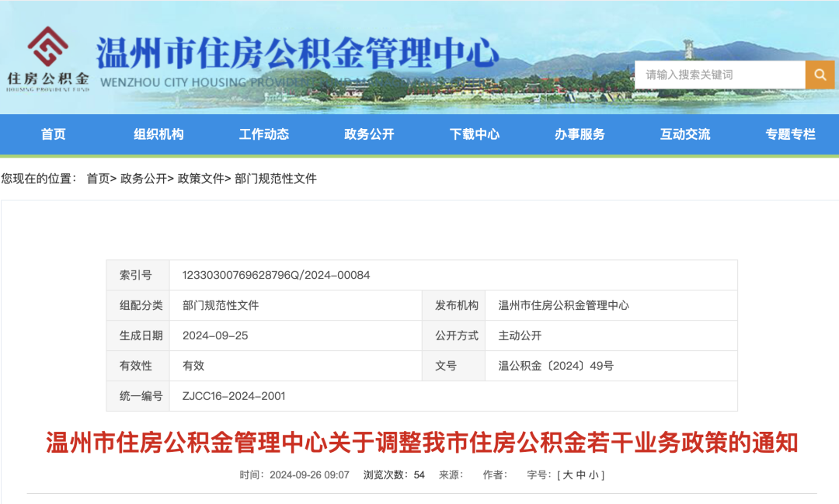The image size is (839, 504).
Task: Open the 组织机构 navigation item
Action: point(159,134)
